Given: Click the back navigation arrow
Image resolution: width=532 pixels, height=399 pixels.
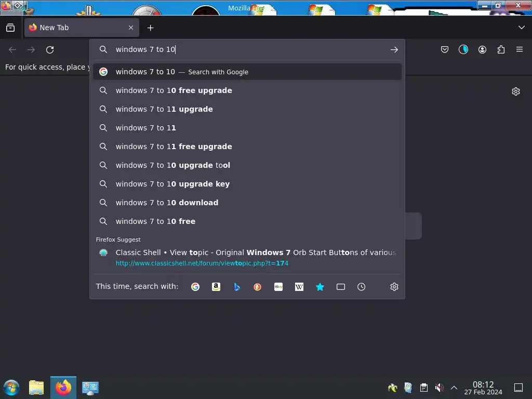Looking at the screenshot, I should (x=12, y=50).
